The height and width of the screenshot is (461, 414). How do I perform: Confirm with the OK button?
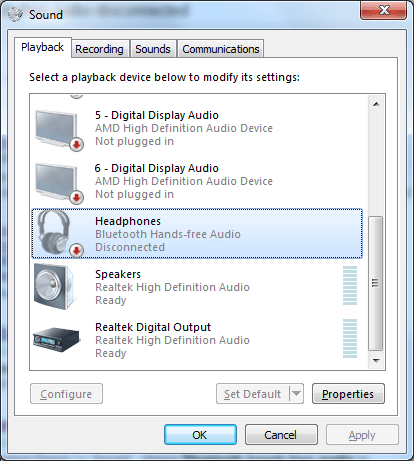tap(200, 435)
